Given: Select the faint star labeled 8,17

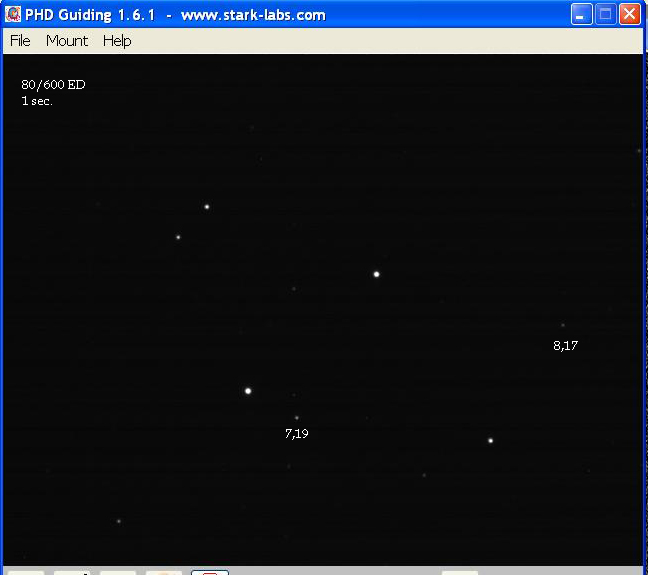Looking at the screenshot, I should [x=562, y=325].
